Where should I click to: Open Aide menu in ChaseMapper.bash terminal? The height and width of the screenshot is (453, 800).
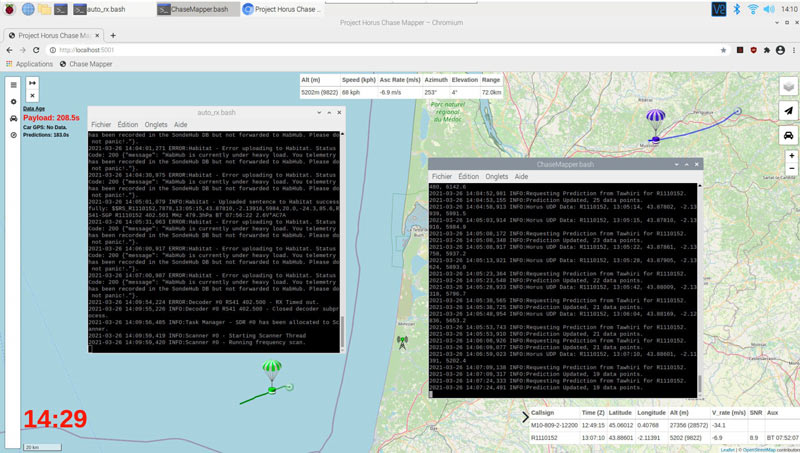click(x=521, y=177)
